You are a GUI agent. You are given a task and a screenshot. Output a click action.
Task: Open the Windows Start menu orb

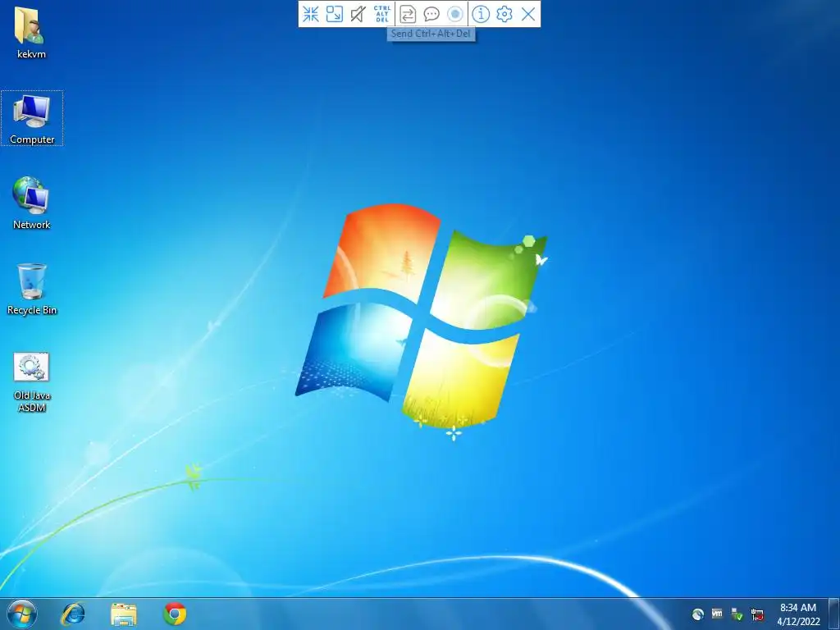(x=22, y=614)
